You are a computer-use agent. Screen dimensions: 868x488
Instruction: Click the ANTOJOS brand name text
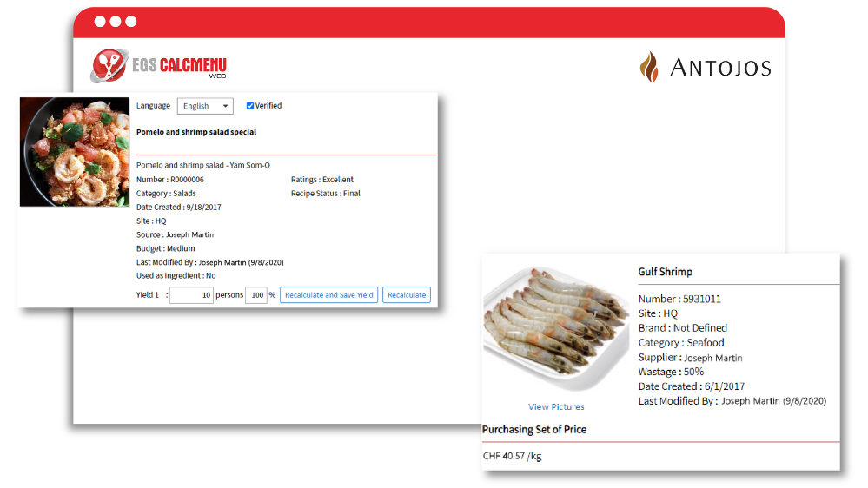click(x=721, y=68)
